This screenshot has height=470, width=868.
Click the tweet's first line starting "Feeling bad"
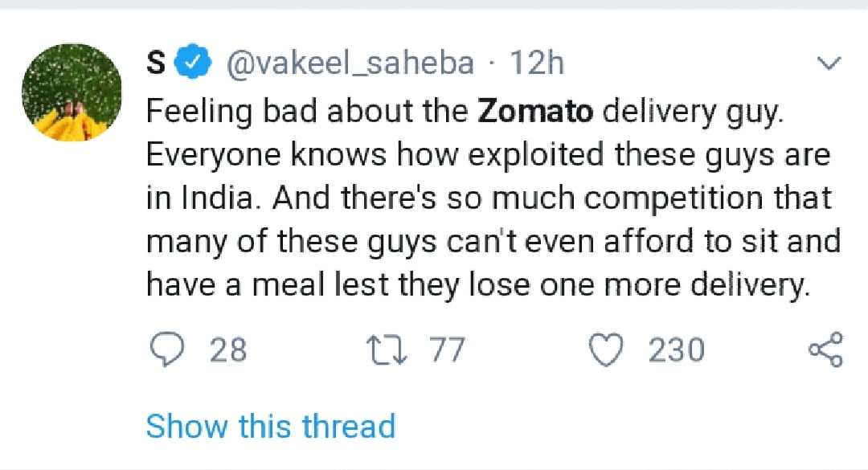[x=463, y=111]
